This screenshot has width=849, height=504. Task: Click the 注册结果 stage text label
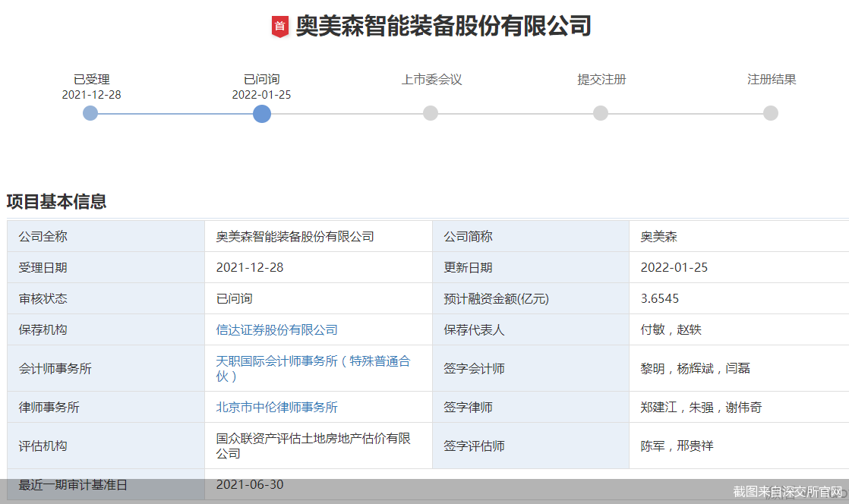pos(772,79)
